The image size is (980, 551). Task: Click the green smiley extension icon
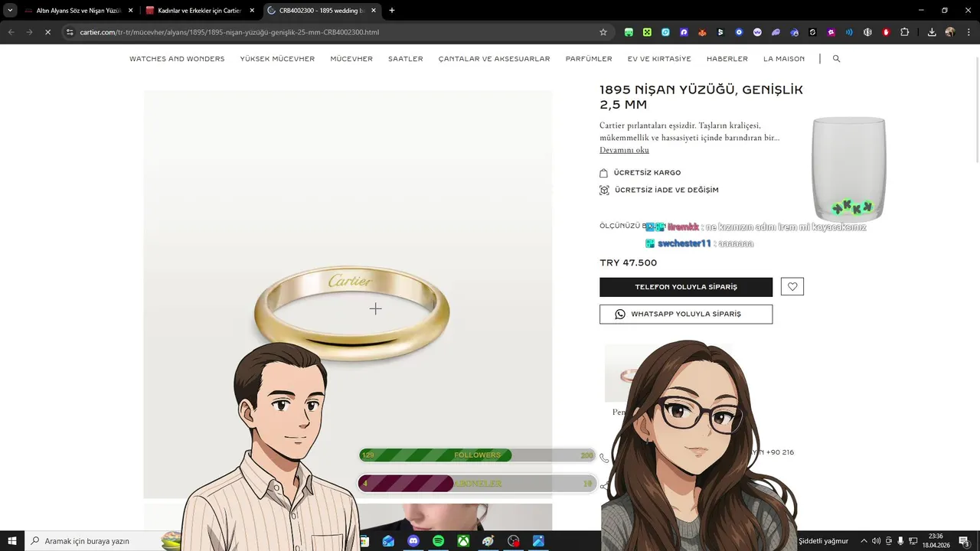click(629, 32)
